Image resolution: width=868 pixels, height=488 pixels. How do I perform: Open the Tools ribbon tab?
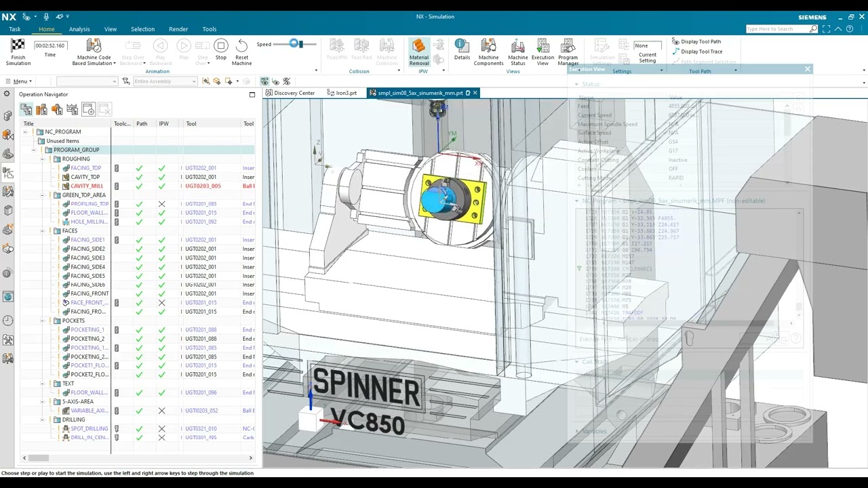pyautogui.click(x=210, y=29)
